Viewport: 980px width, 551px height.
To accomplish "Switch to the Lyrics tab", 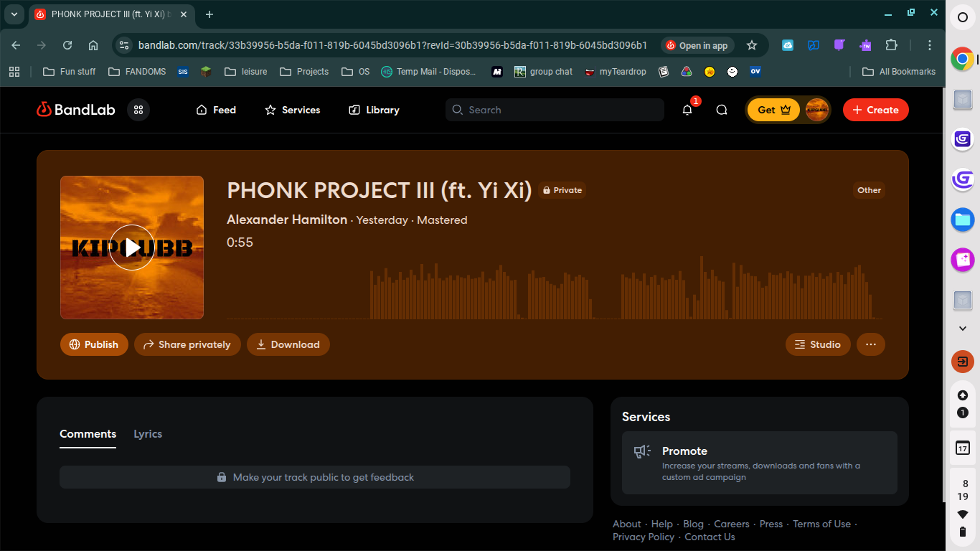I will click(x=148, y=434).
